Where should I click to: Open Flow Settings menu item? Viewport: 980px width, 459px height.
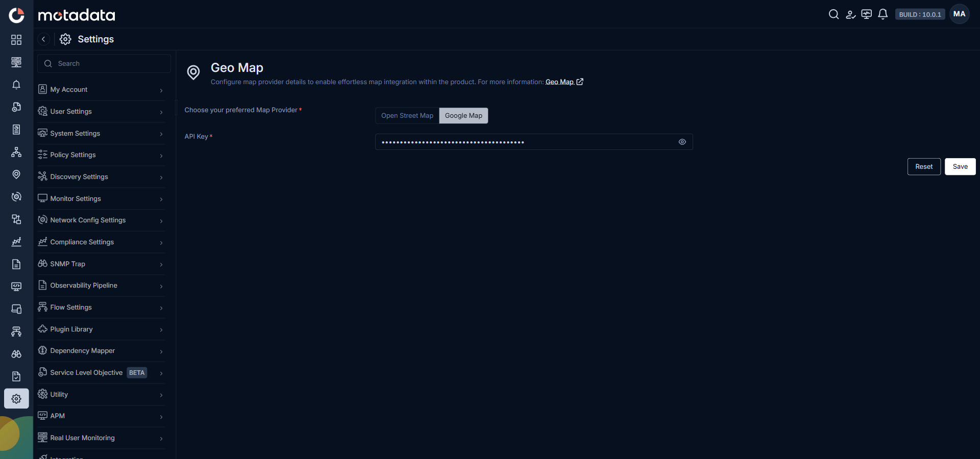(101, 308)
